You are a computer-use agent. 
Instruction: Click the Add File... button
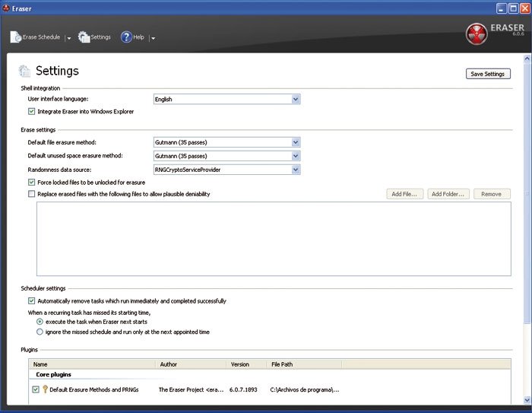click(x=405, y=194)
